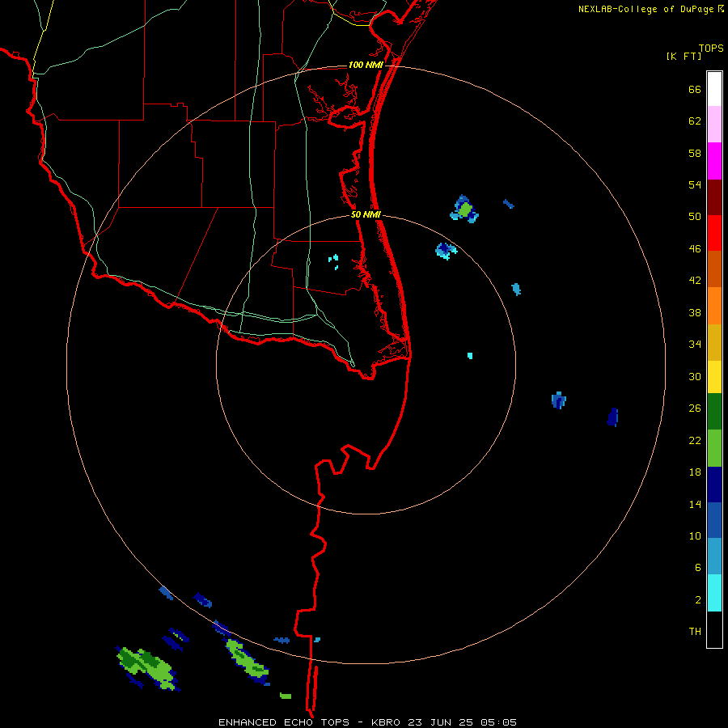Click the "50" legend value
Image resolution: width=728 pixels, height=728 pixels.
(x=695, y=216)
